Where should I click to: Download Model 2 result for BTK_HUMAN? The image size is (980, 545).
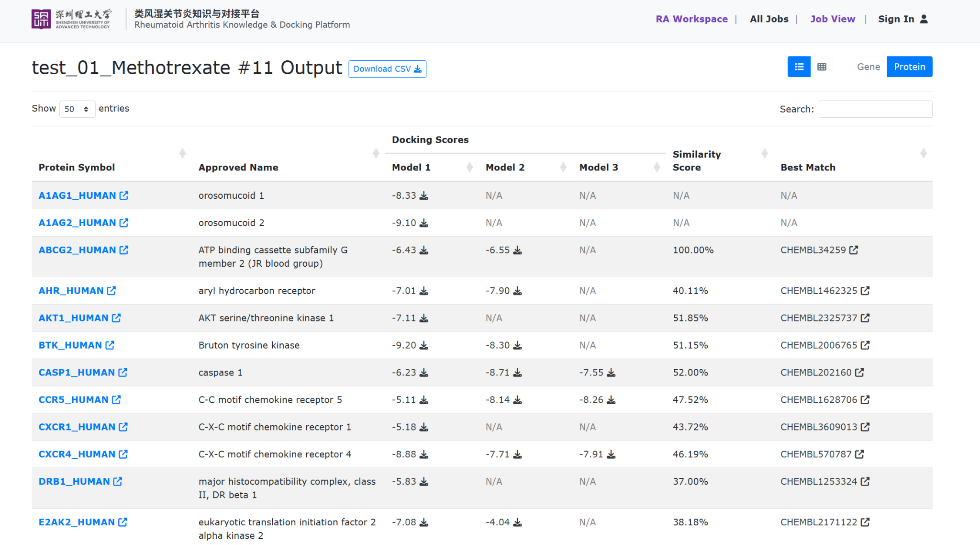coord(518,346)
